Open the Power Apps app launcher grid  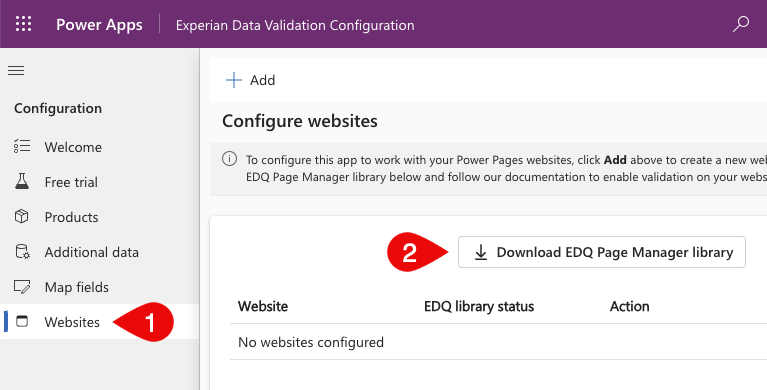pyautogui.click(x=23, y=24)
